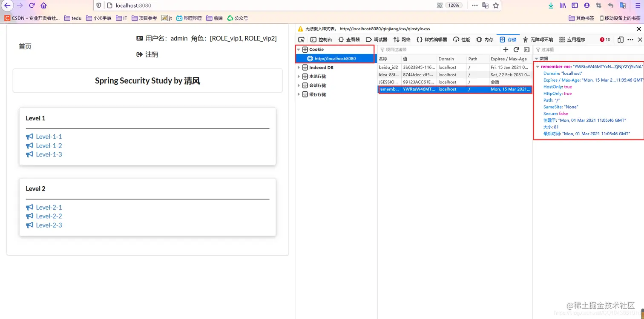Viewport: 644px width, 319px height.
Task: Focus the 过滤值 filter values field
Action: (x=588, y=50)
